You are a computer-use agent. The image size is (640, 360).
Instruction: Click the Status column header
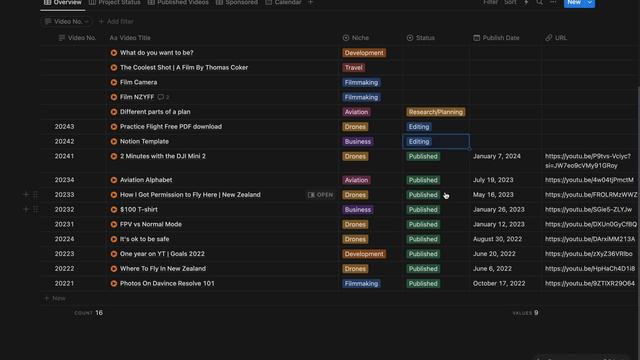(x=420, y=38)
